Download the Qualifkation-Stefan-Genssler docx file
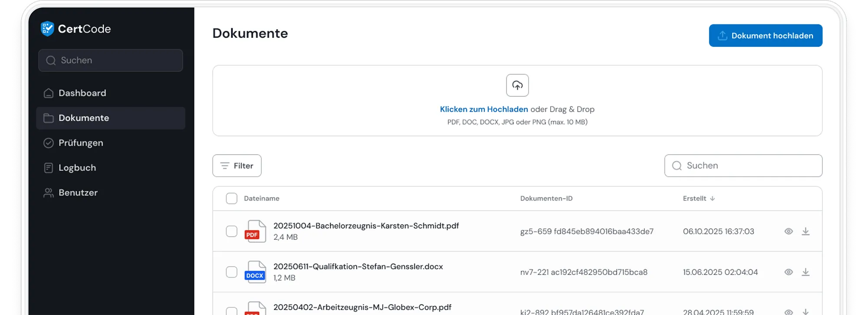 tap(805, 272)
